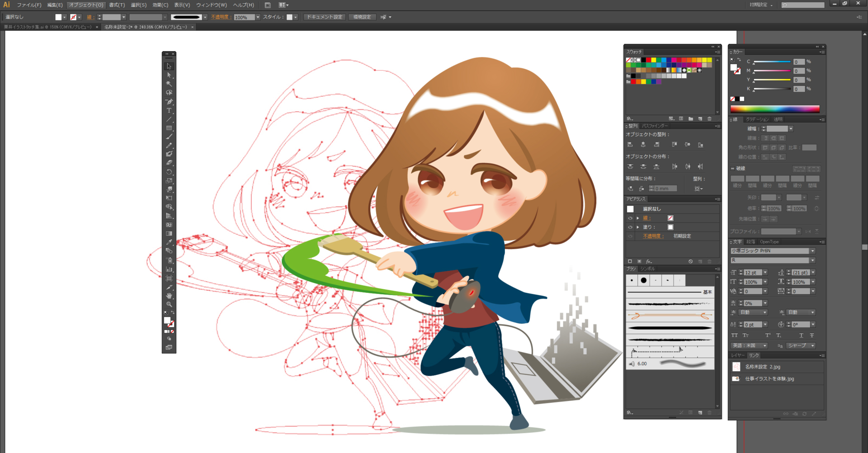Click the Paintbrush tool
The height and width of the screenshot is (453, 868).
coord(169,137)
